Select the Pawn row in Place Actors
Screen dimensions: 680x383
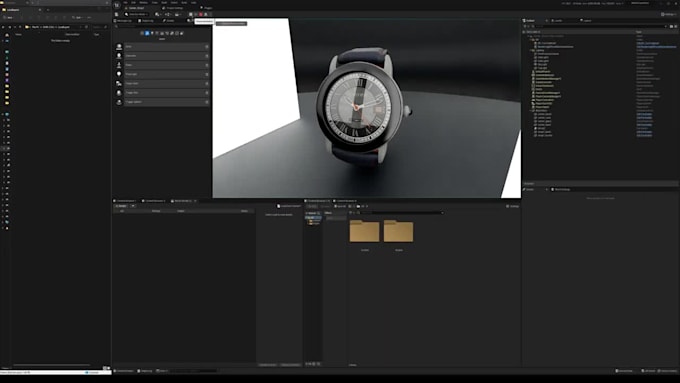[x=167, y=65]
